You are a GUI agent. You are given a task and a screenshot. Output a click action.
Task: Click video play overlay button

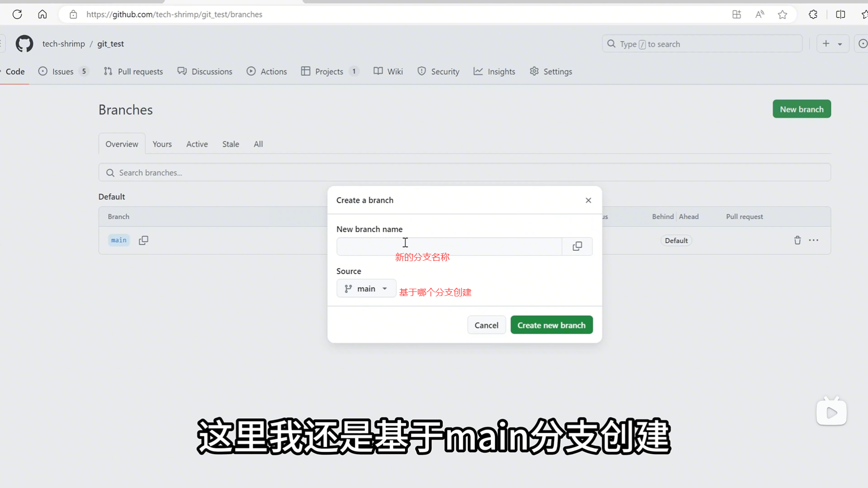pyautogui.click(x=831, y=412)
